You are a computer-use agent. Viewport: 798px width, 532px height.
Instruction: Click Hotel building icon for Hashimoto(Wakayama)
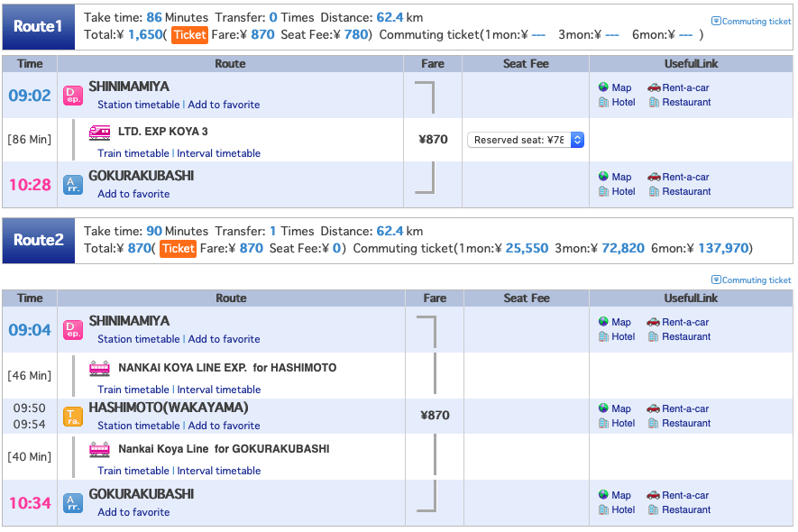[603, 423]
